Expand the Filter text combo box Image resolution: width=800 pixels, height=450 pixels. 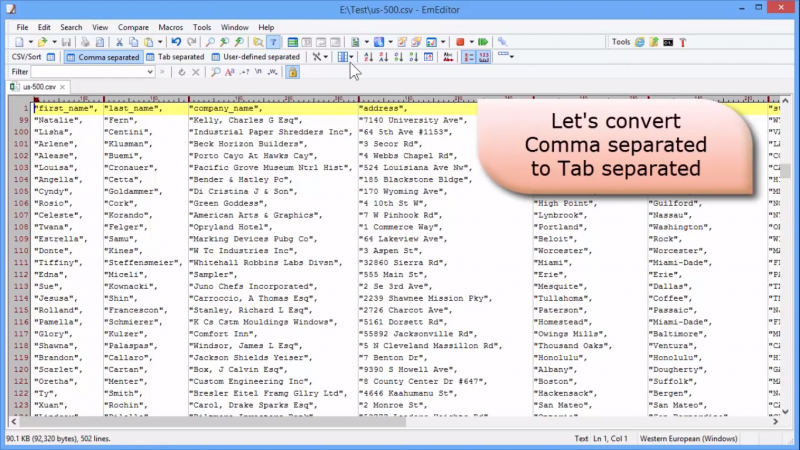click(x=150, y=72)
